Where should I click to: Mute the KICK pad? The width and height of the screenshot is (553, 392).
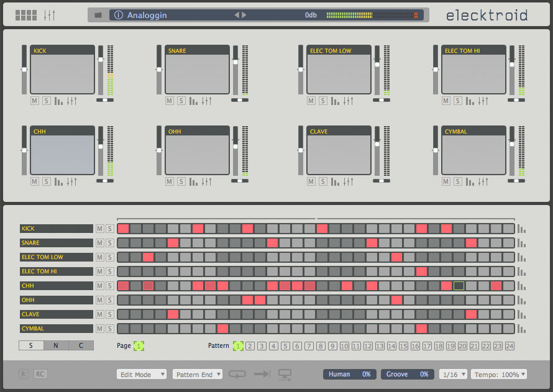[35, 101]
